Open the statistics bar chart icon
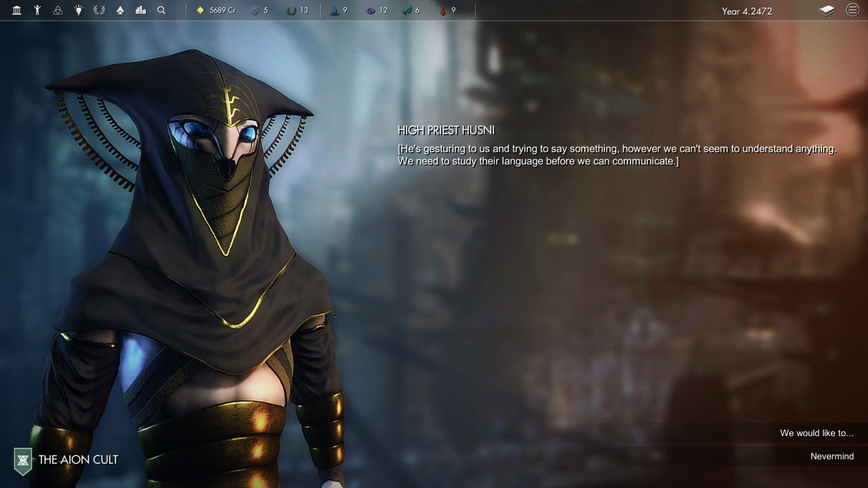This screenshot has height=488, width=868. pos(141,10)
